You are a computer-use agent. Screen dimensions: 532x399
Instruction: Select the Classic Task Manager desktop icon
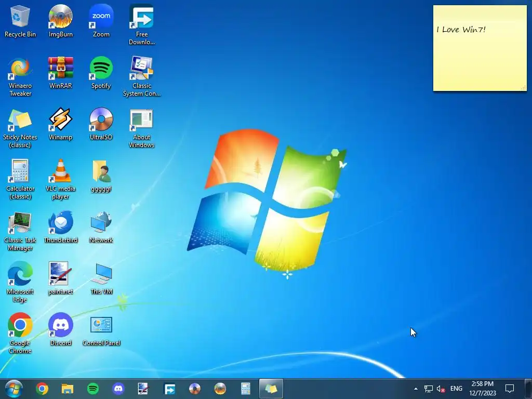tap(20, 231)
